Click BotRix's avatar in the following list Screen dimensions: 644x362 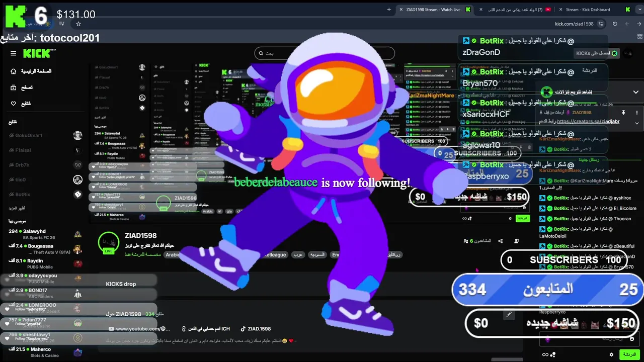pyautogui.click(x=77, y=194)
